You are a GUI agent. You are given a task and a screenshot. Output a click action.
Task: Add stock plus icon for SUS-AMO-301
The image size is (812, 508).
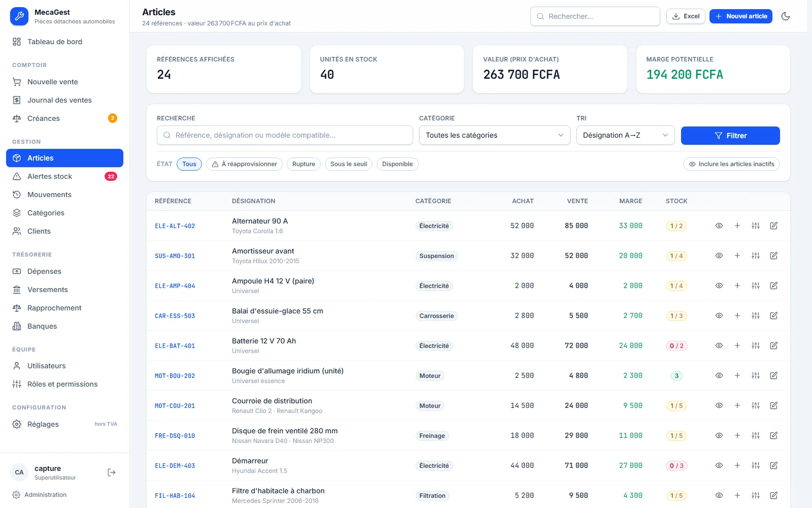click(x=737, y=256)
